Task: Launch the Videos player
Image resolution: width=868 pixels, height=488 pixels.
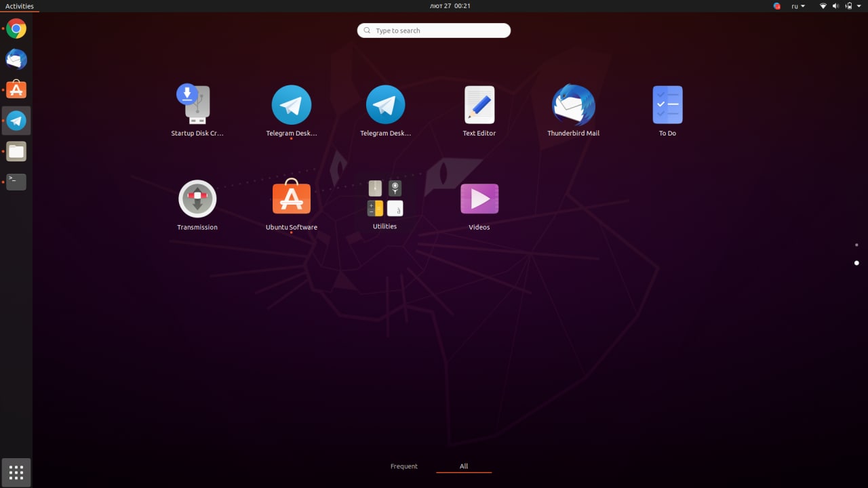Action: (x=479, y=205)
